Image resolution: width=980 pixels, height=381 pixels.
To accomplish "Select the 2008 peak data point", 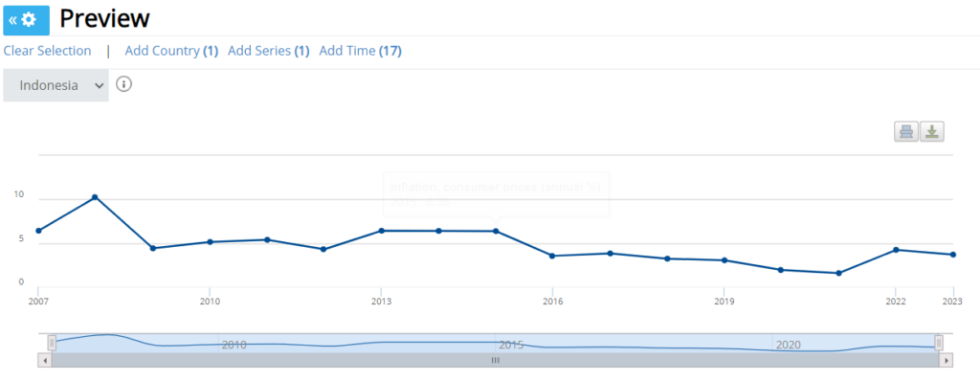I will click(x=95, y=197).
